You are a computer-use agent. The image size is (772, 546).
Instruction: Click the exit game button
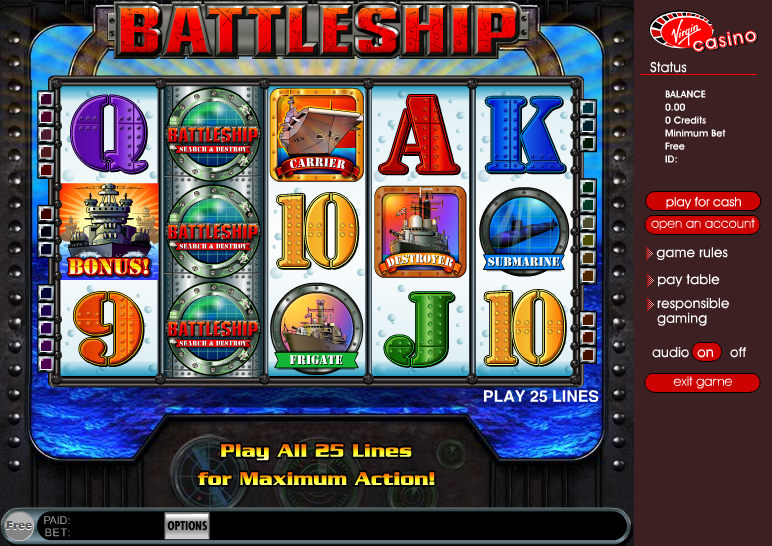pyautogui.click(x=703, y=383)
